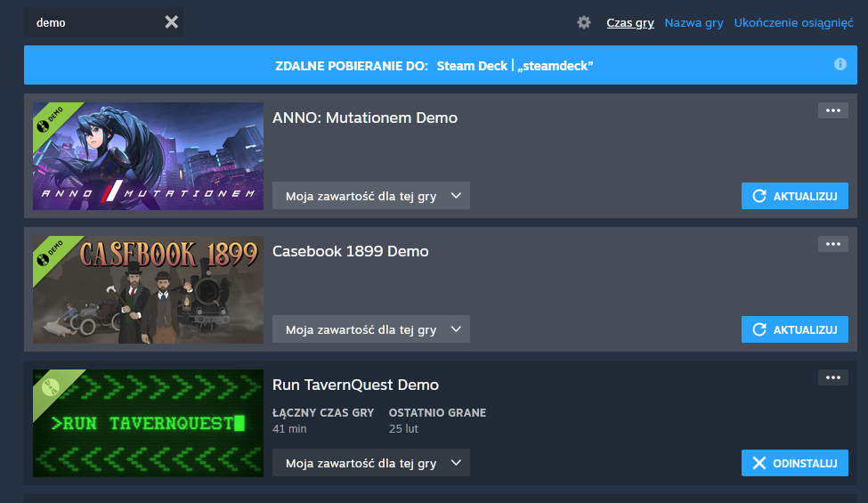Viewport: 868px width, 503px height.
Task: Expand Moja zawartość dropdown for ANNO: Mutationem
Action: 371,196
